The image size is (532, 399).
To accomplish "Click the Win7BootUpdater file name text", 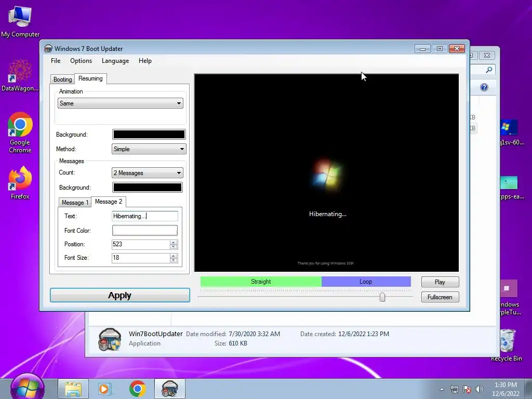I will point(156,334).
